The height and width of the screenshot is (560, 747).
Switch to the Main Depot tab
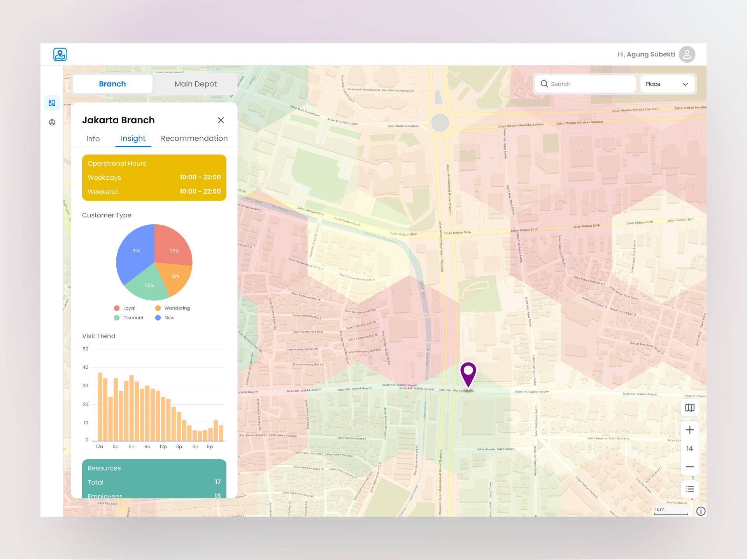click(195, 84)
